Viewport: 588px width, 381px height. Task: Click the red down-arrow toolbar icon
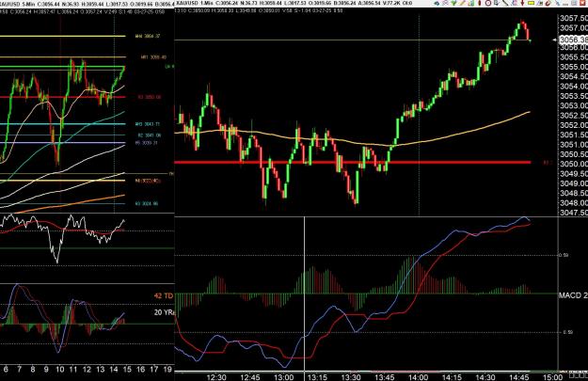click(522, 3)
